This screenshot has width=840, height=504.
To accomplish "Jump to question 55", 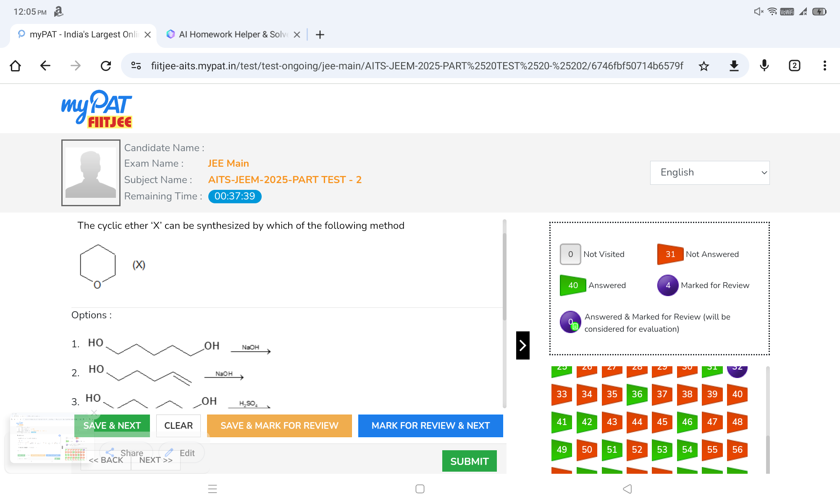I will (712, 450).
